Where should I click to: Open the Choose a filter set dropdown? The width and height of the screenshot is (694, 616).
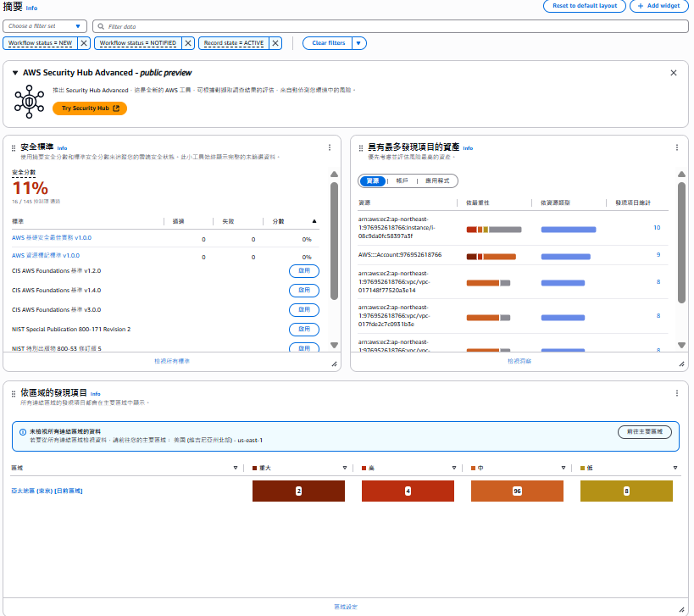(45, 26)
